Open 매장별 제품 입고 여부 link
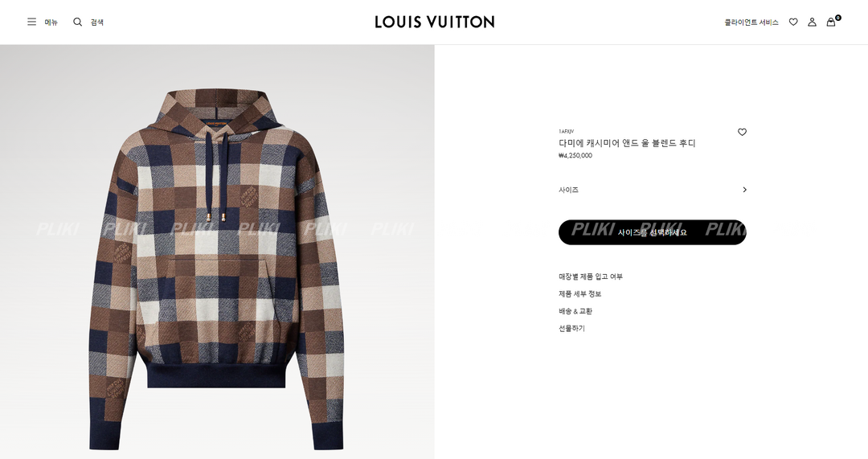This screenshot has width=868, height=459. click(591, 277)
